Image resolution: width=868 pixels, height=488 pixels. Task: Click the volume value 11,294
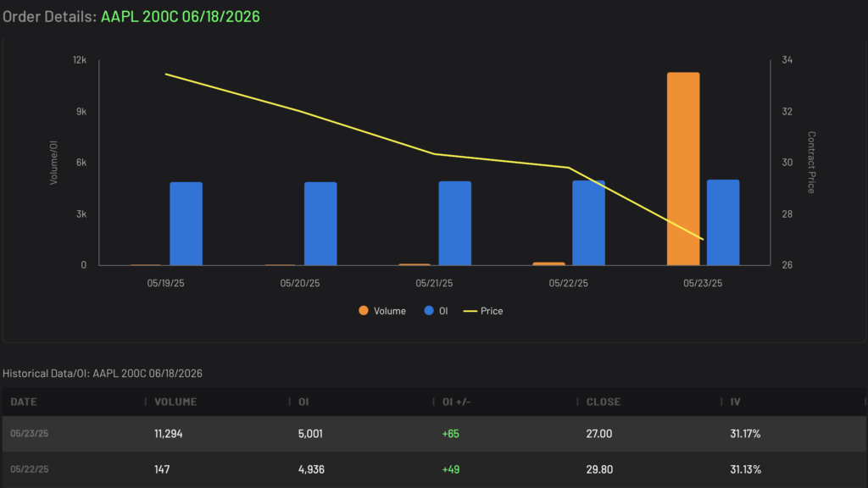point(169,434)
